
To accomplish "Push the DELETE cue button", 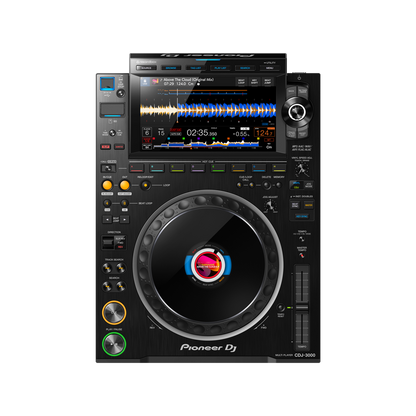I will [266, 185].
